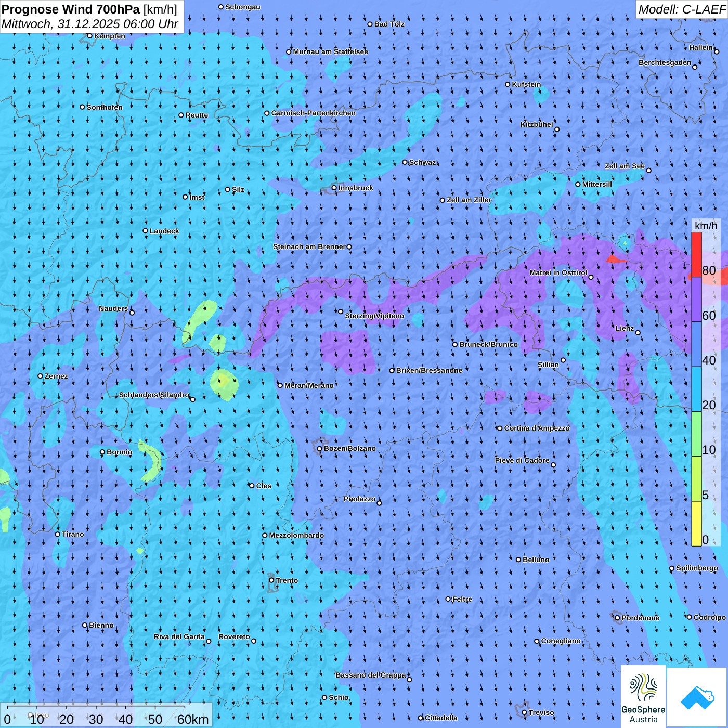Click the 'Prognose Wind 700hPa' title
Image resolution: width=728 pixels, height=728 pixels.
coord(71,9)
